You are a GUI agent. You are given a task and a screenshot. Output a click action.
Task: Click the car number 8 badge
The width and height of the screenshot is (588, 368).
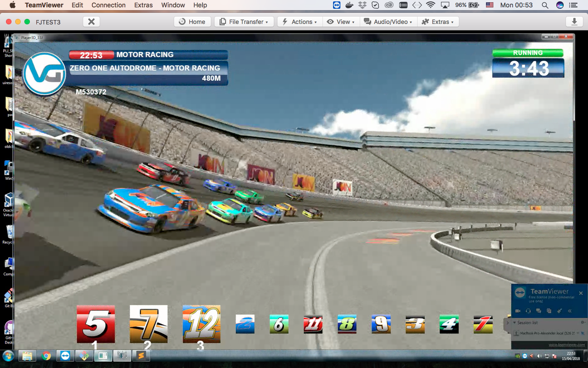click(x=347, y=324)
